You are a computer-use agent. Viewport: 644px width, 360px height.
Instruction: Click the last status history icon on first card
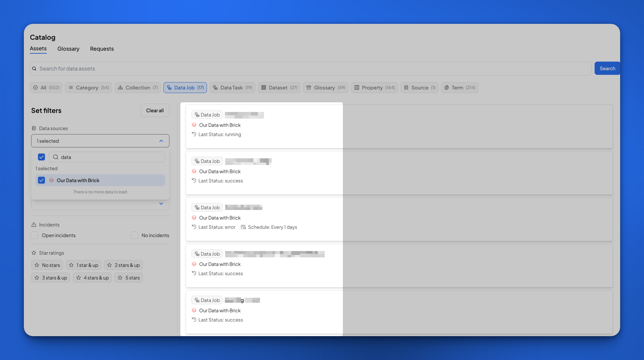click(x=194, y=134)
